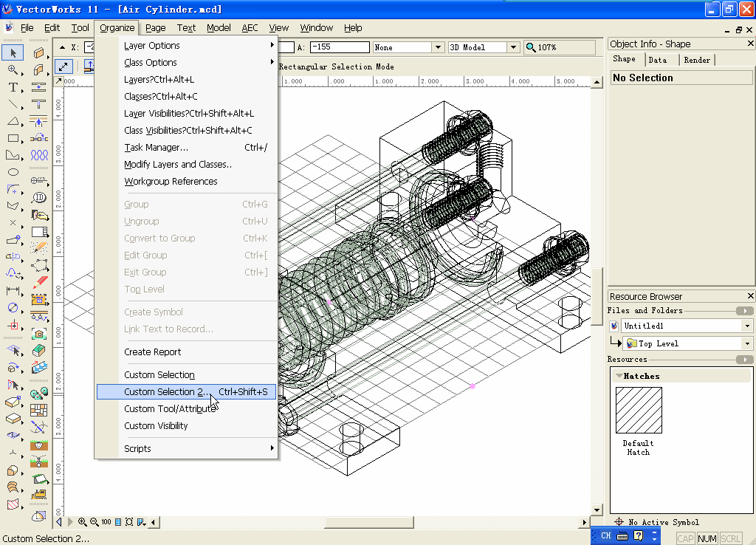Click CH language indicator in tray
The width and height of the screenshot is (756, 545).
click(x=606, y=536)
